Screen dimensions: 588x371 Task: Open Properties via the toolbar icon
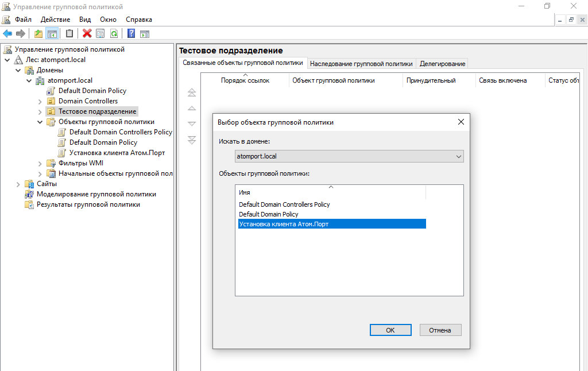coord(100,34)
